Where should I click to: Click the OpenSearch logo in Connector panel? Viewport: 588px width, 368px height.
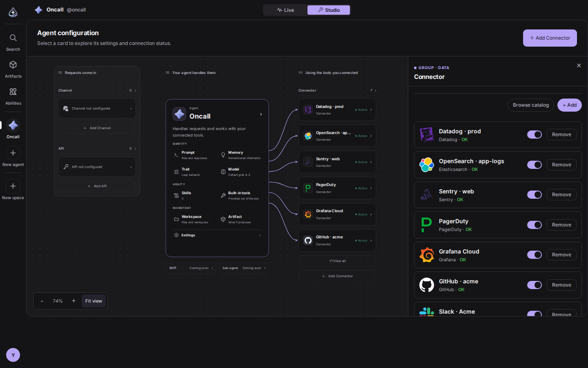click(427, 165)
